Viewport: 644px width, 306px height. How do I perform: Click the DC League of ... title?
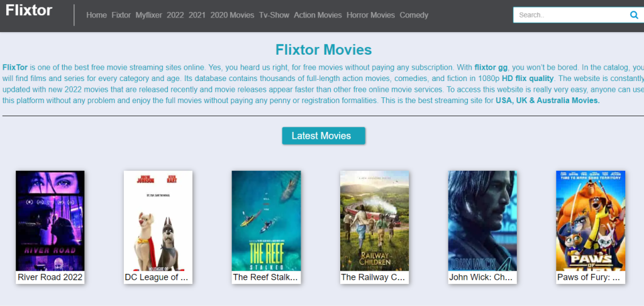[157, 277]
